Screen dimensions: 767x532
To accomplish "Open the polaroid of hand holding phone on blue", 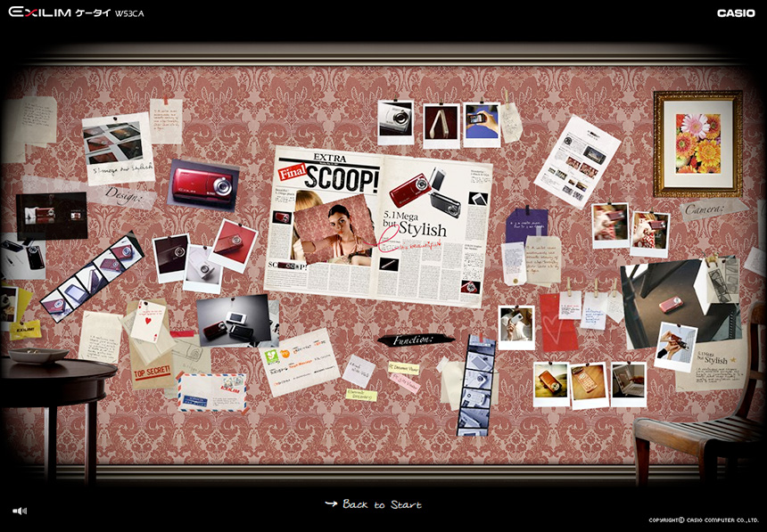I will 482,125.
